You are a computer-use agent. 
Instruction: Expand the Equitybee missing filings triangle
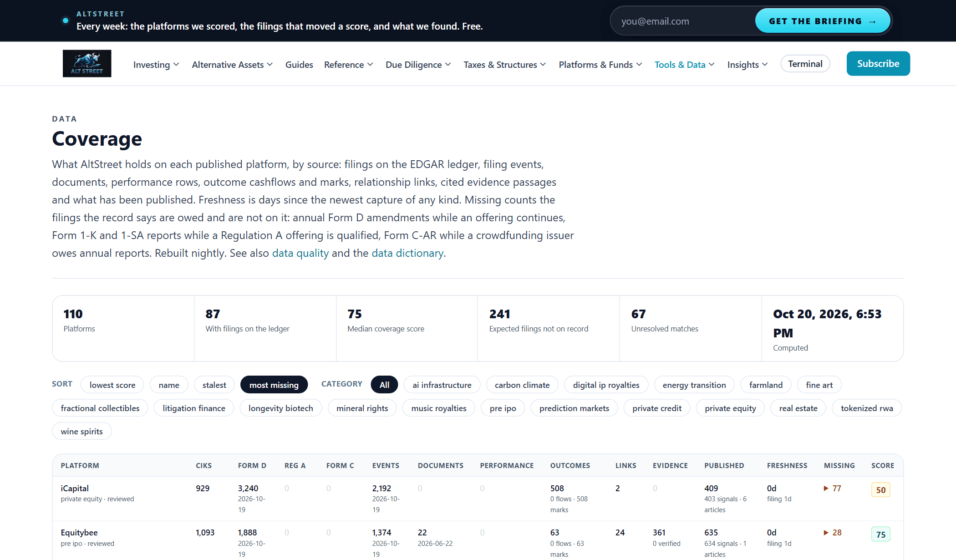(826, 533)
